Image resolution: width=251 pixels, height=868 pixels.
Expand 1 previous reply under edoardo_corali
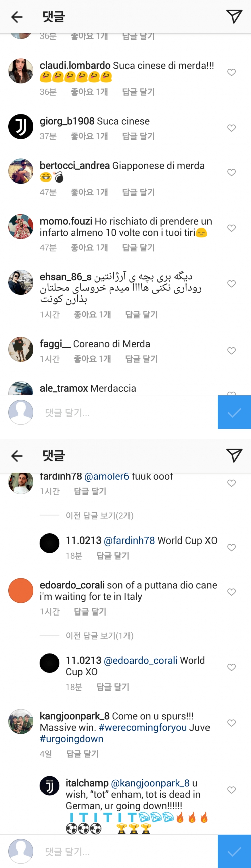(x=99, y=636)
